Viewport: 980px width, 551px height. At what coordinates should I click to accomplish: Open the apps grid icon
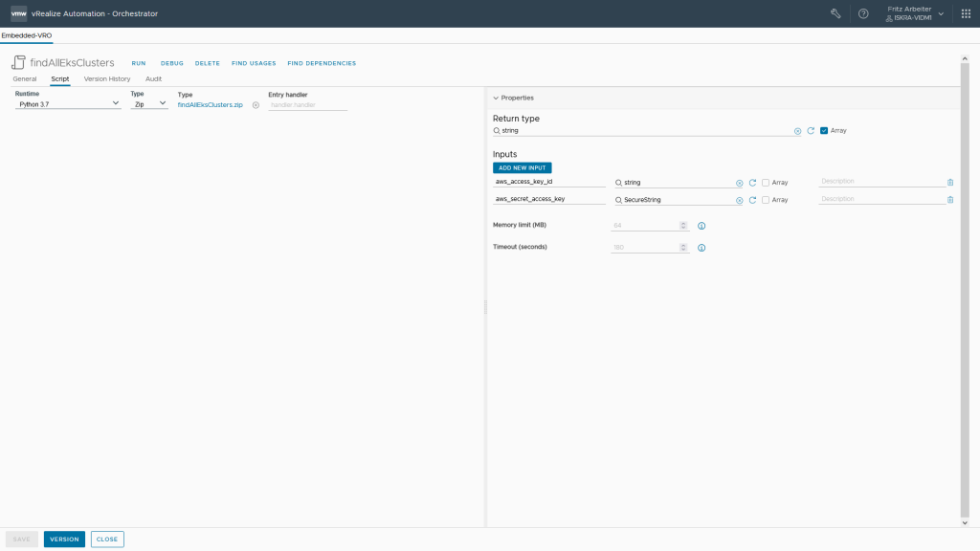[x=966, y=13]
